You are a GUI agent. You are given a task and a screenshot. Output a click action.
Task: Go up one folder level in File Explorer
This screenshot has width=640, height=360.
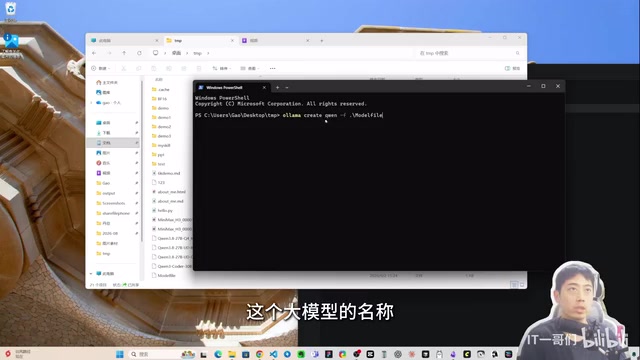click(x=124, y=53)
